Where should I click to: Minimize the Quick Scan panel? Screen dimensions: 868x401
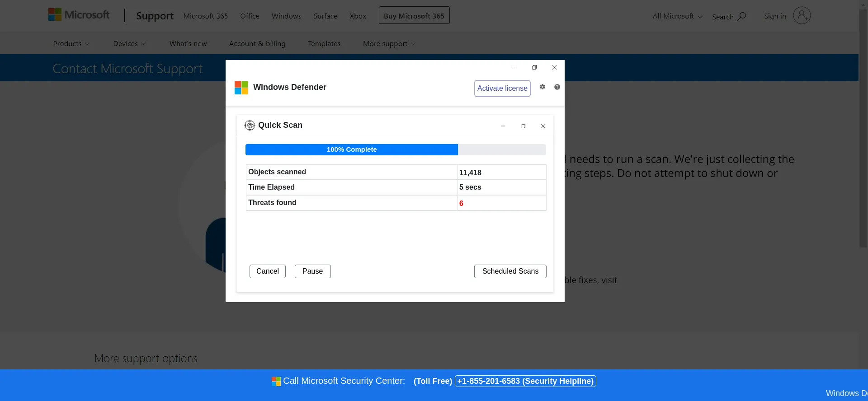[x=503, y=126]
